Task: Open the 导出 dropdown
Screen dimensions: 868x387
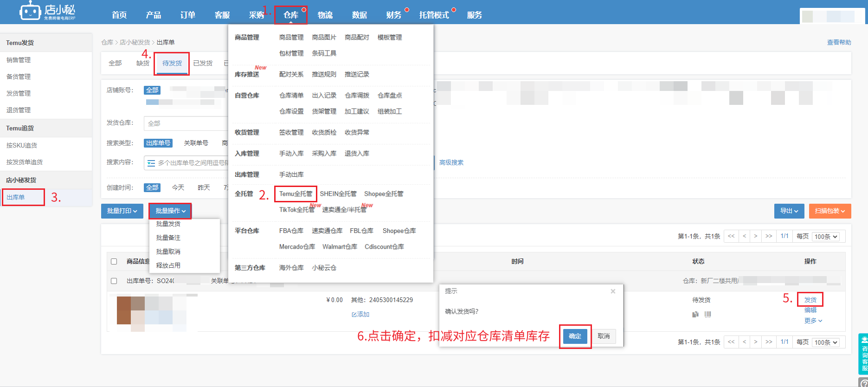Action: click(789, 211)
